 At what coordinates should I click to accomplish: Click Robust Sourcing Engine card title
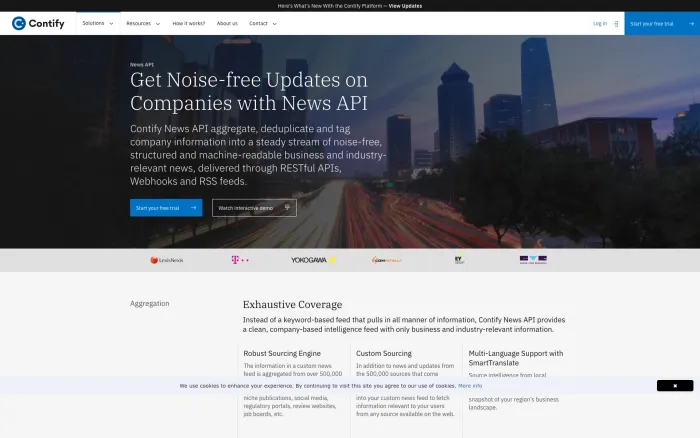tap(282, 353)
